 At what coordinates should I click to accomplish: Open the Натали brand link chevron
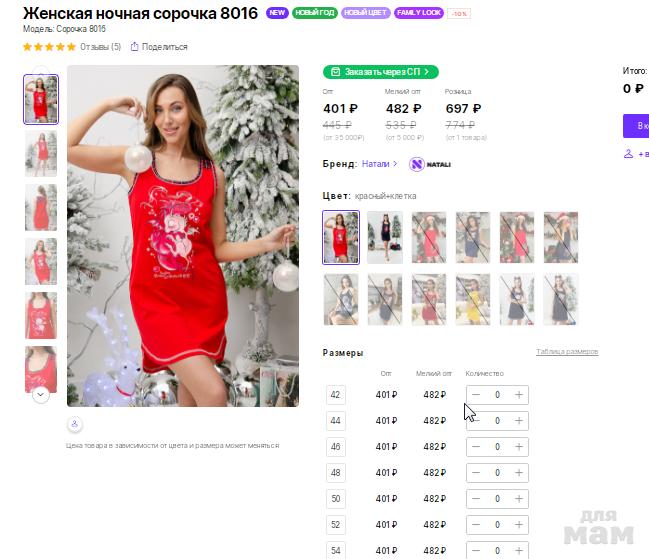coord(395,164)
